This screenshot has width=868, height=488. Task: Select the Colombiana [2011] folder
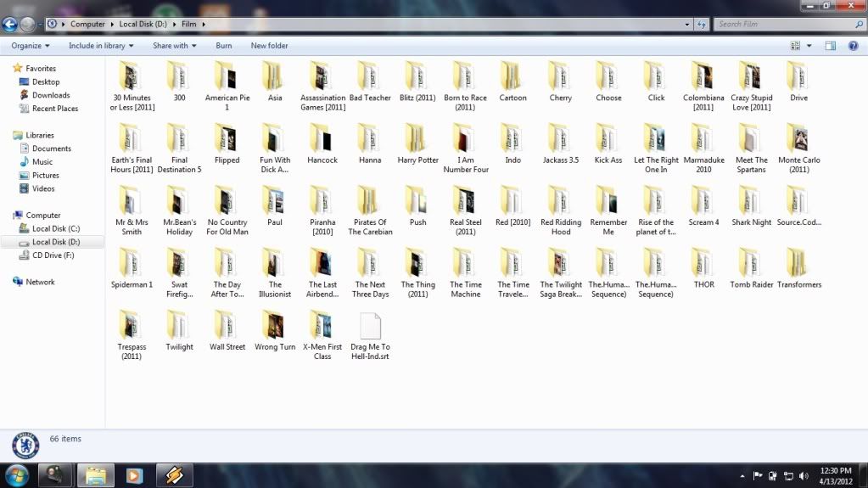point(703,86)
